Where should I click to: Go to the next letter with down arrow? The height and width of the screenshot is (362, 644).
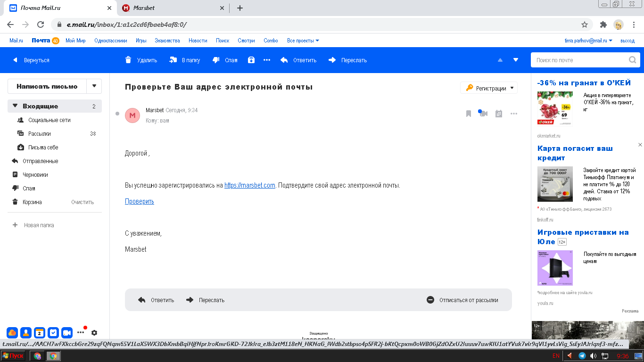(x=516, y=60)
